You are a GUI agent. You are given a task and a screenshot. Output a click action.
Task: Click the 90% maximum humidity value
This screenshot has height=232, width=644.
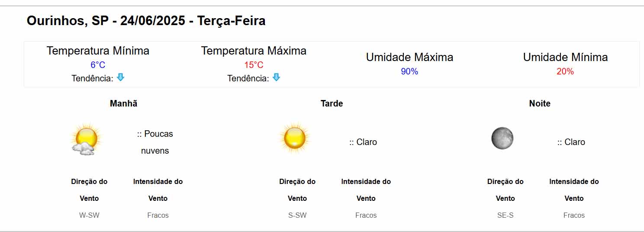point(409,71)
